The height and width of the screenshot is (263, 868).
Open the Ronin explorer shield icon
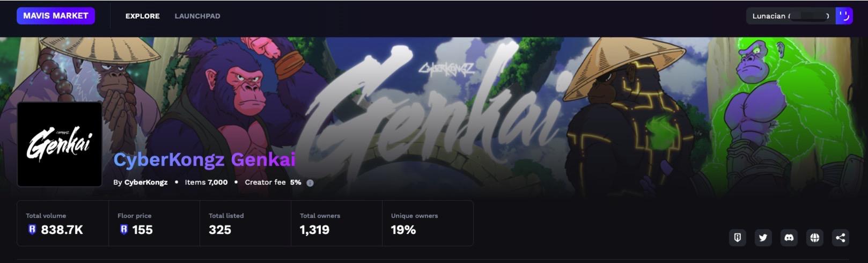pyautogui.click(x=737, y=237)
